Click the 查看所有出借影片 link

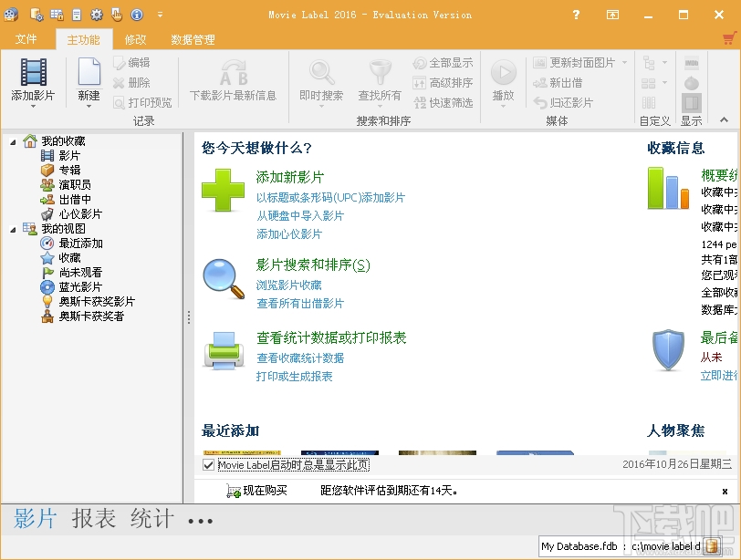point(300,303)
